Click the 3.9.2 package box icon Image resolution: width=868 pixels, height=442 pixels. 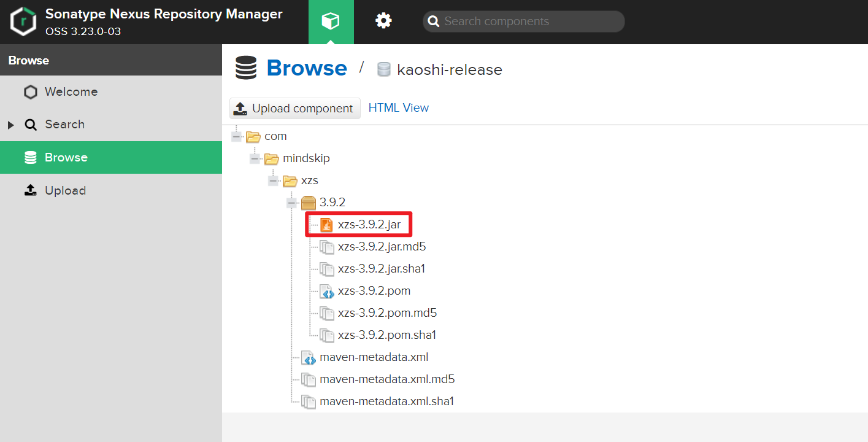(308, 203)
